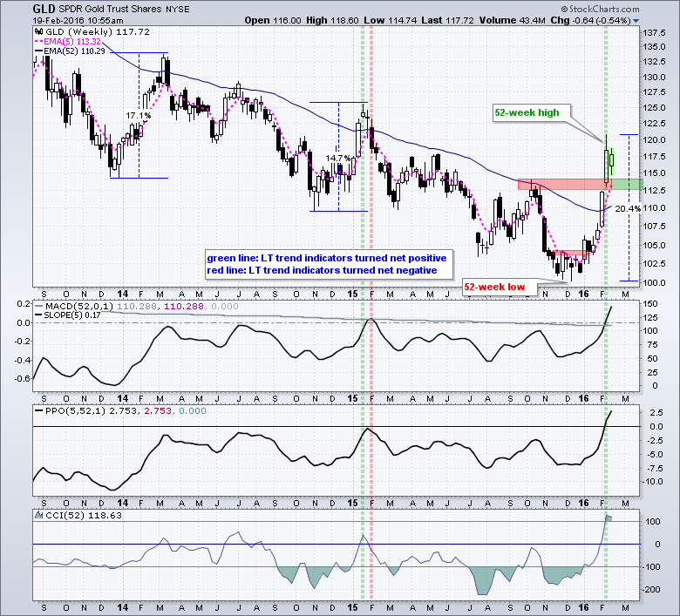
Task: Click the green 52-week high callout
Action: tap(531, 112)
